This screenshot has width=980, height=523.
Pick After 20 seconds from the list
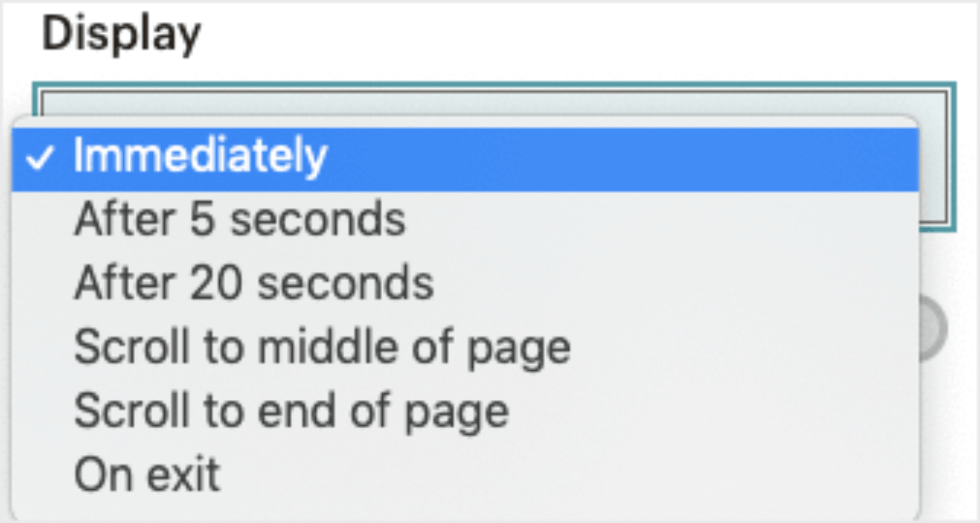pyautogui.click(x=254, y=283)
